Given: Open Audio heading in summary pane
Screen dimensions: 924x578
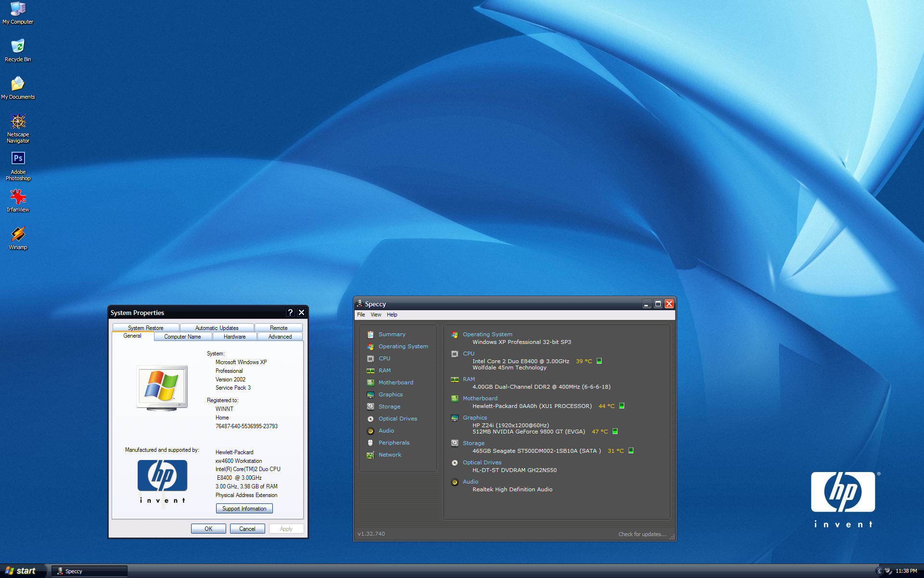Looking at the screenshot, I should point(470,482).
